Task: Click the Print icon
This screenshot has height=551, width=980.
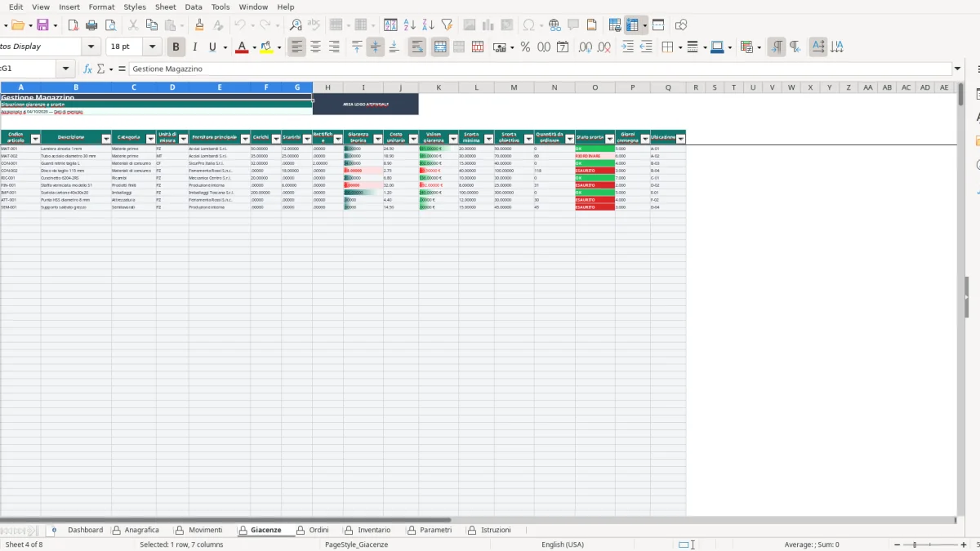Action: click(x=93, y=25)
